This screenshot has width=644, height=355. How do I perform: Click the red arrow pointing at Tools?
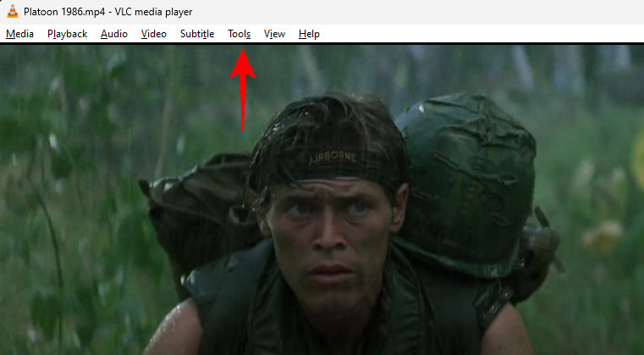point(243,90)
